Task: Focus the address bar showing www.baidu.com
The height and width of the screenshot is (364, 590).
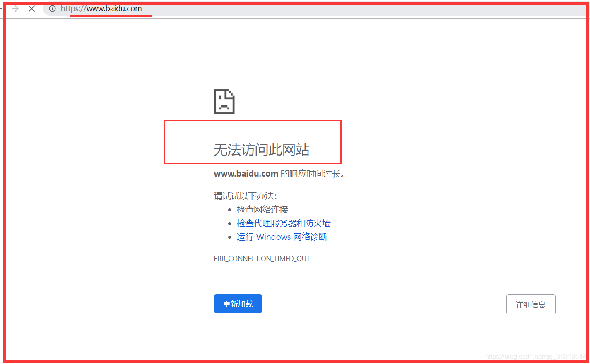Action: pos(316,9)
